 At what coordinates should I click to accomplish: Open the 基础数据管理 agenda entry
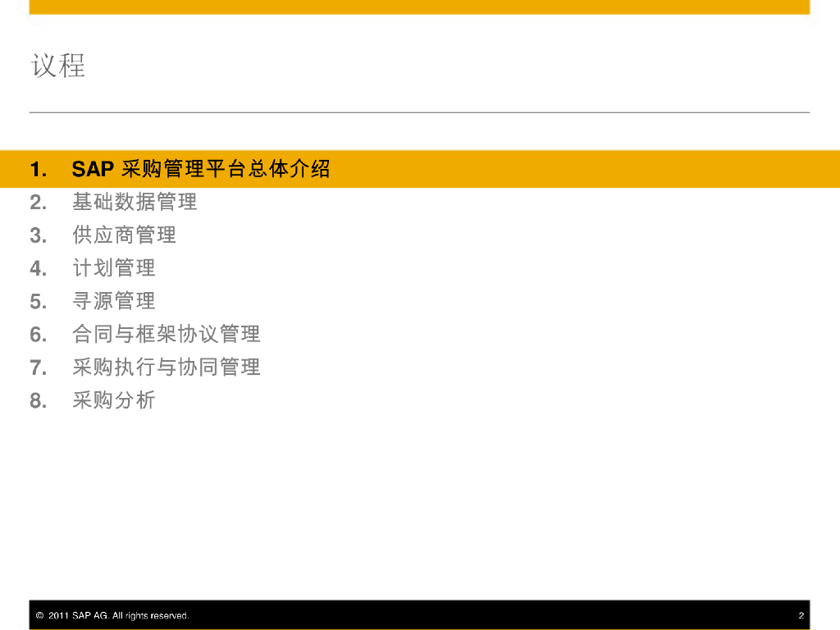(135, 202)
